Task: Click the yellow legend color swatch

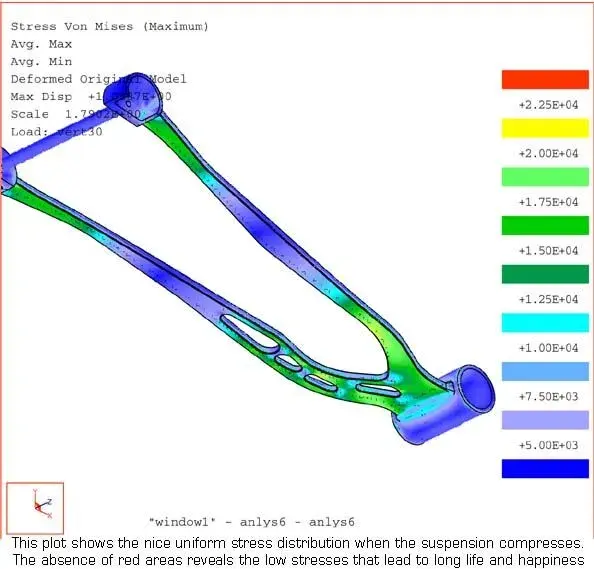Action: point(545,128)
